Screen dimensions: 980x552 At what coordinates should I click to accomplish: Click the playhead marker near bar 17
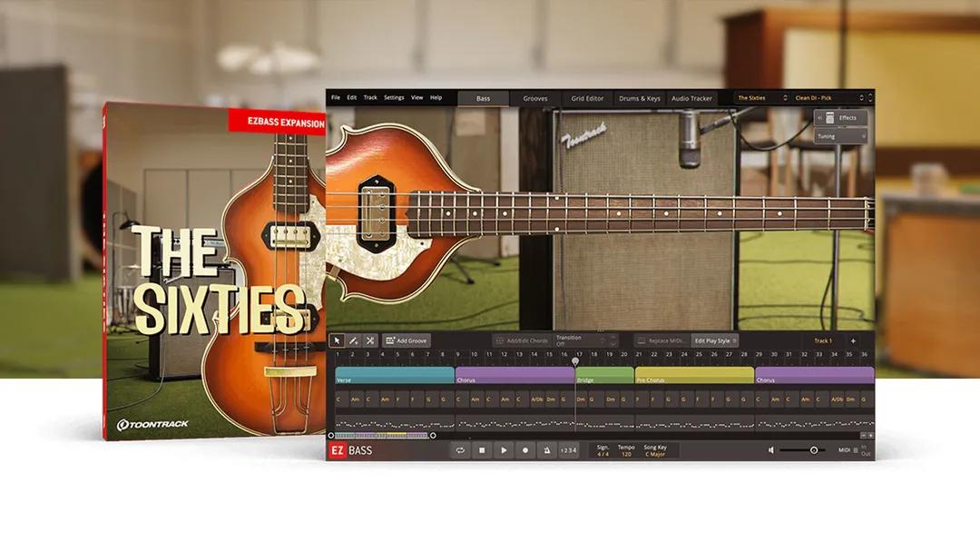tap(575, 360)
